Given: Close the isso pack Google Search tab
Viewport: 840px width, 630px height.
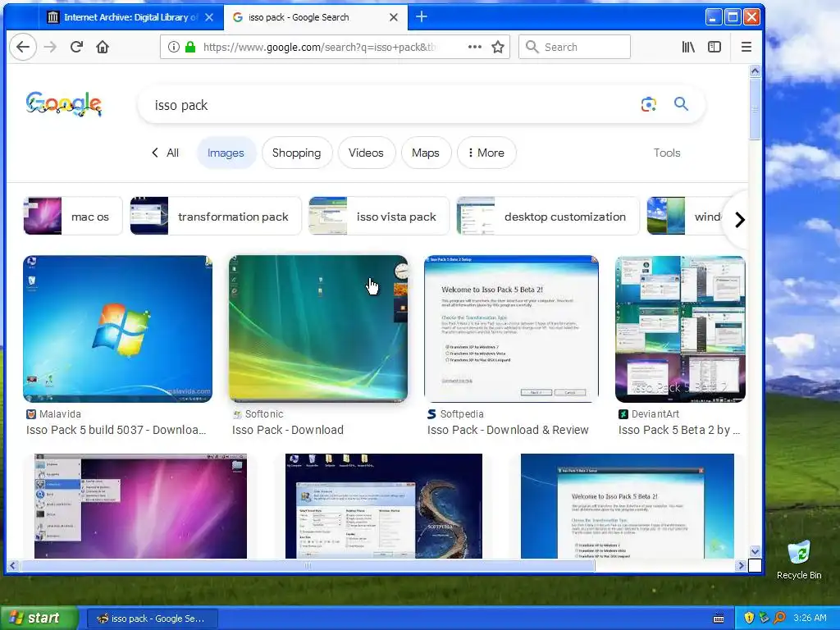Looking at the screenshot, I should (x=394, y=17).
